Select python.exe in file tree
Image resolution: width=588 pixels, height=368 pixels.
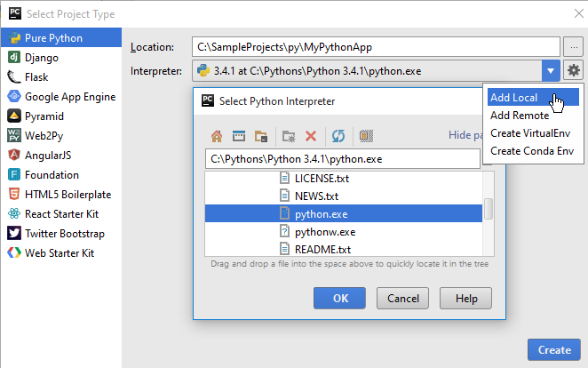click(344, 214)
